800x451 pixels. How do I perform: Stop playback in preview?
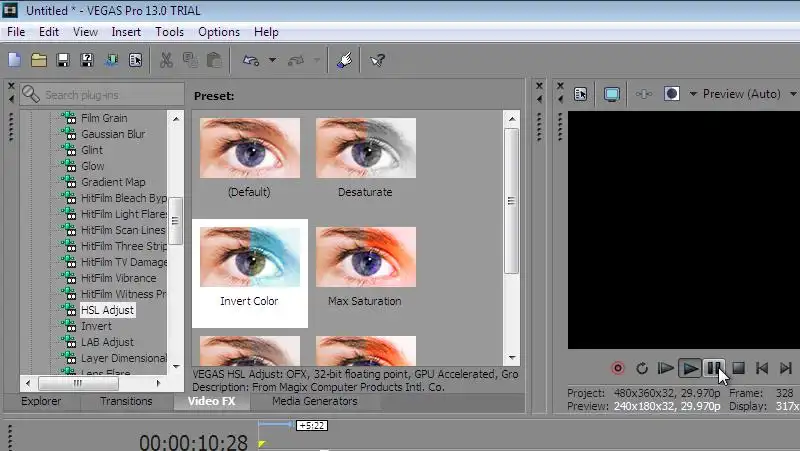click(738, 368)
